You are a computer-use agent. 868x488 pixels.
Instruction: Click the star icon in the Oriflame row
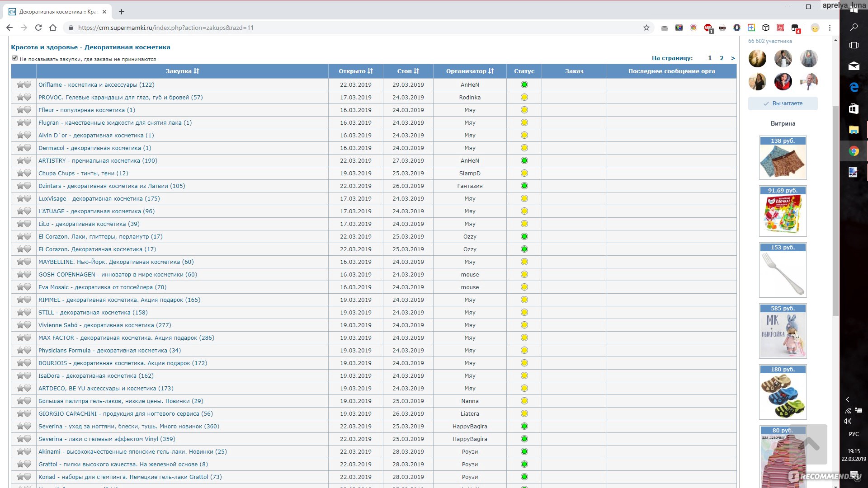pyautogui.click(x=20, y=84)
